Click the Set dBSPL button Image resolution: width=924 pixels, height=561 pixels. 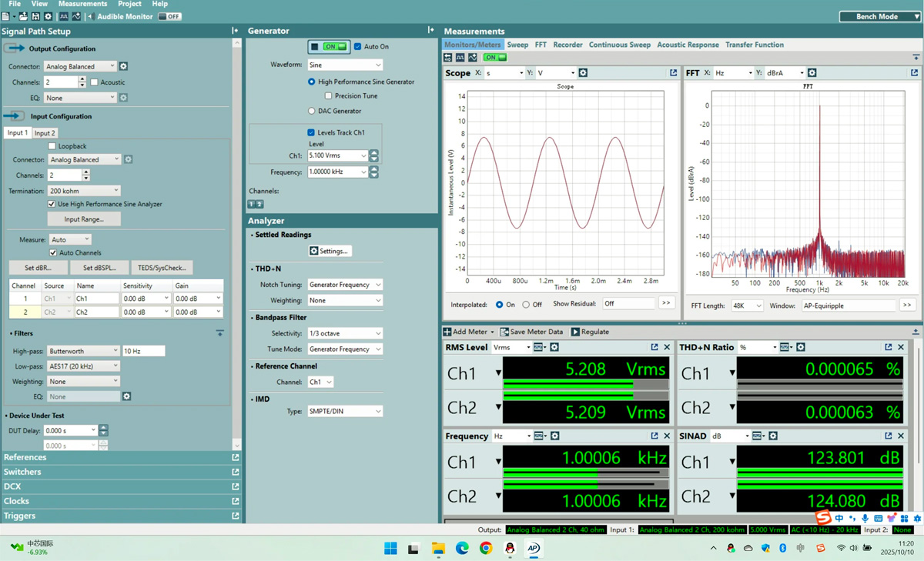point(100,267)
